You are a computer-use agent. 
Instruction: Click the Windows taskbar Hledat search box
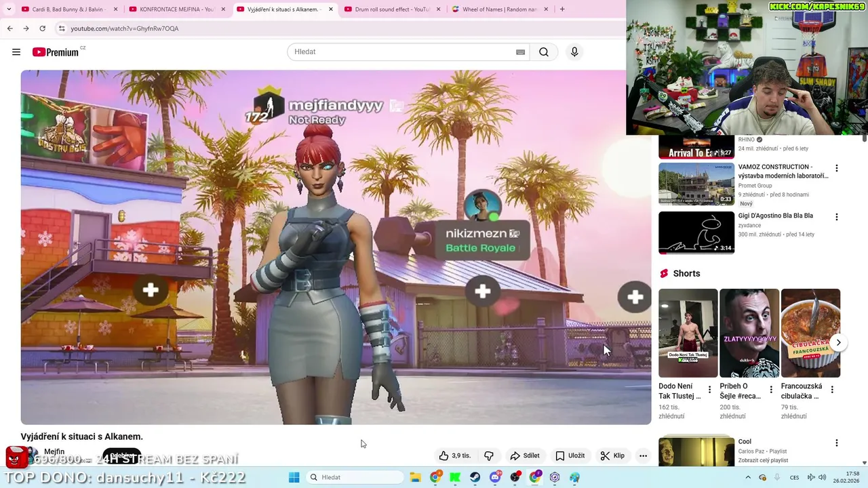354,477
